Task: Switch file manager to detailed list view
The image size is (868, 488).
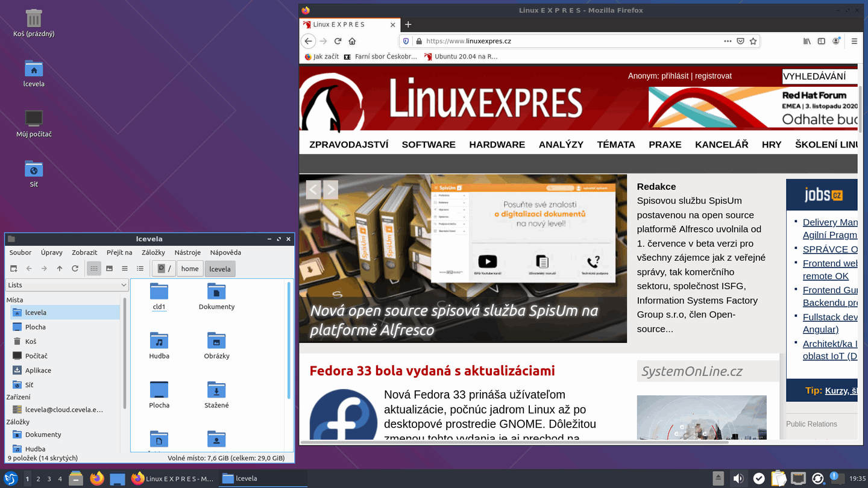Action: [140, 269]
